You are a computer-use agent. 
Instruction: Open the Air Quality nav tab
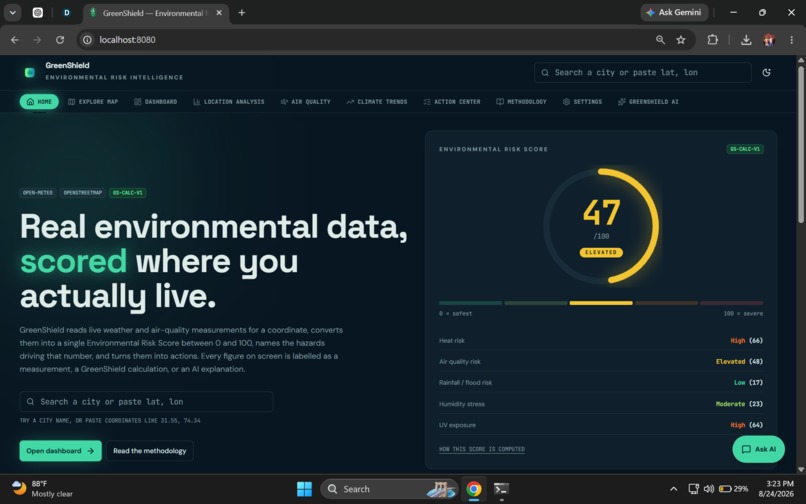click(x=306, y=102)
